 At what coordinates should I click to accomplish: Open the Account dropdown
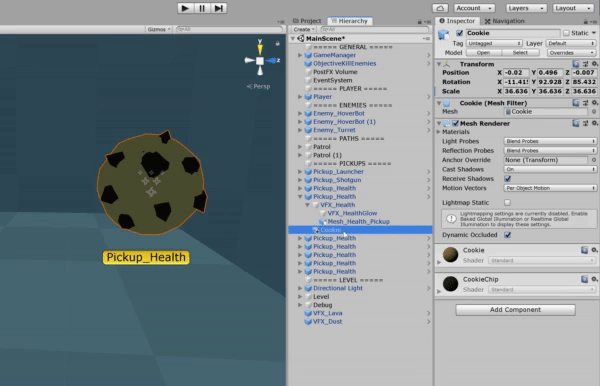(x=474, y=8)
